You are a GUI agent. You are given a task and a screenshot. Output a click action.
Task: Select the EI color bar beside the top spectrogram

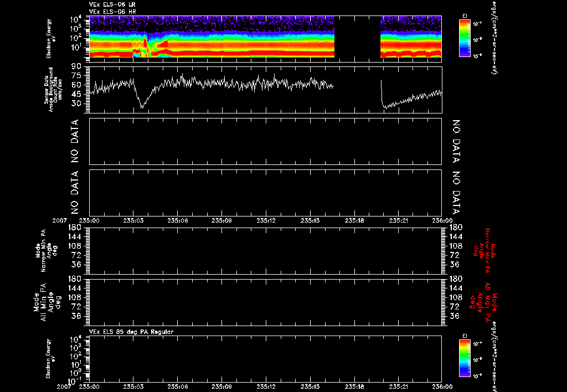point(465,38)
